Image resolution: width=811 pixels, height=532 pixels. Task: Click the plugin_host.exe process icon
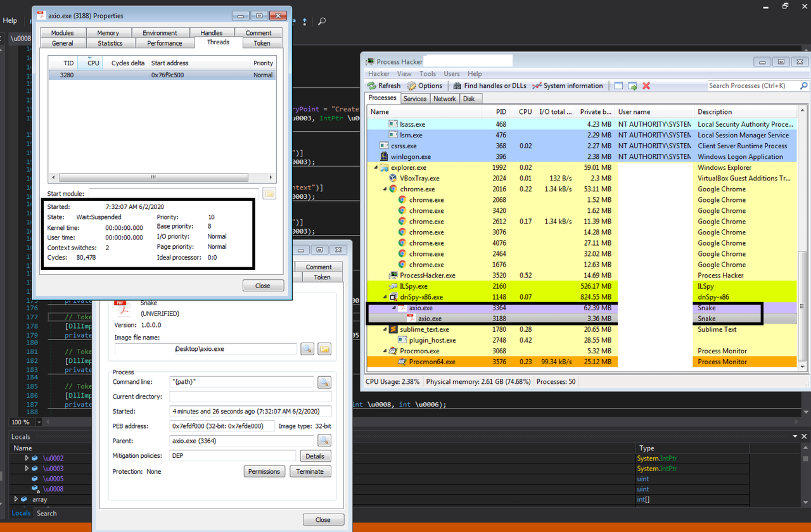(402, 340)
